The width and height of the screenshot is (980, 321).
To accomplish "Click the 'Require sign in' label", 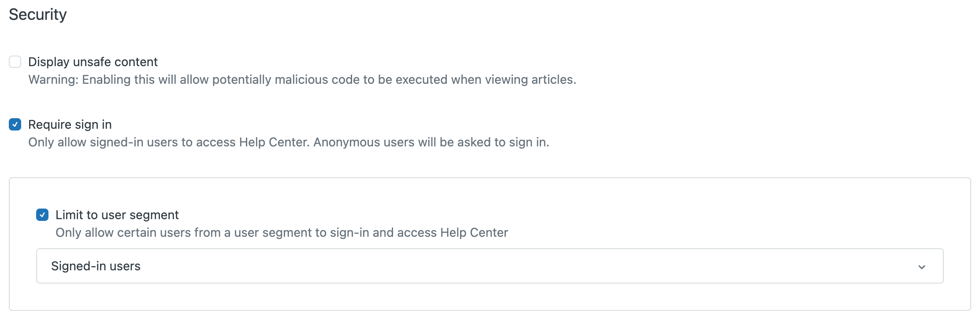I will pyautogui.click(x=70, y=124).
